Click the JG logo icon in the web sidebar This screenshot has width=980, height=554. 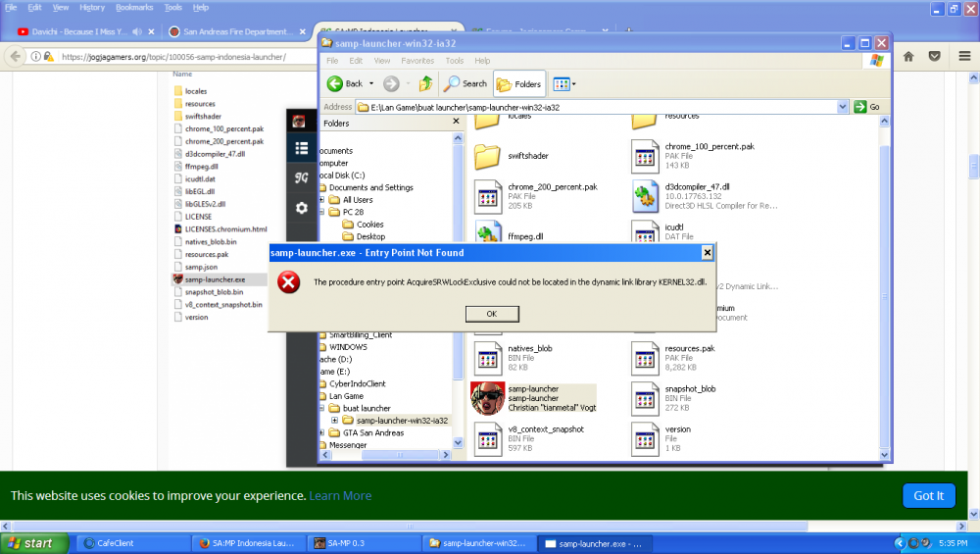(x=301, y=177)
